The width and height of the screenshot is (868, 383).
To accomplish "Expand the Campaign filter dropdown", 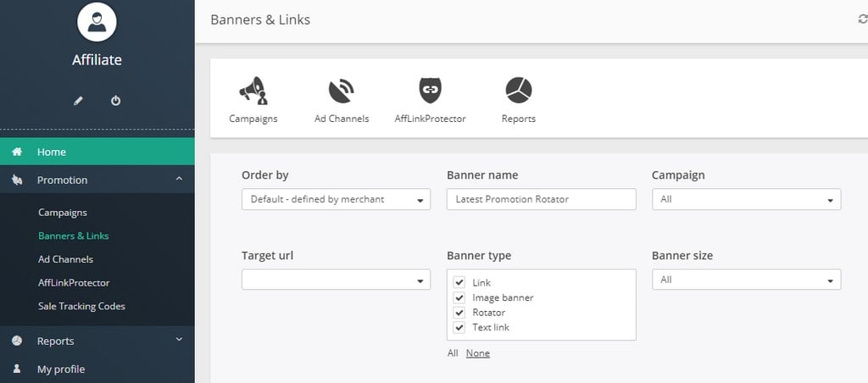I will point(746,200).
